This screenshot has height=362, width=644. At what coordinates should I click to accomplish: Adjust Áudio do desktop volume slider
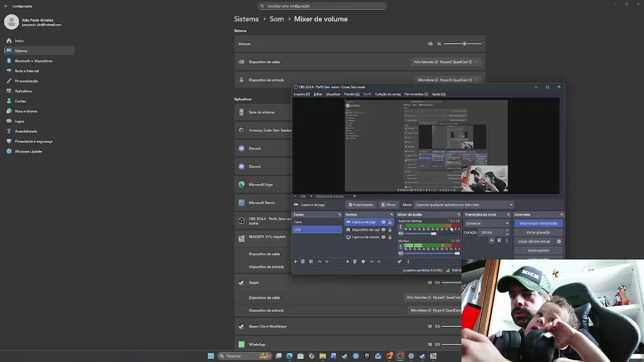point(433,234)
